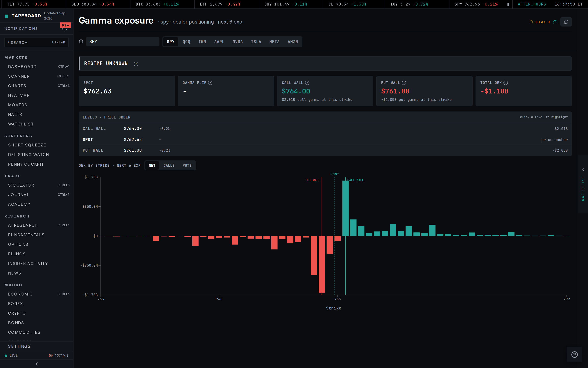This screenshot has height=368, width=588.
Task: Click the tallest teal Call Wall bar
Action: [x=345, y=208]
